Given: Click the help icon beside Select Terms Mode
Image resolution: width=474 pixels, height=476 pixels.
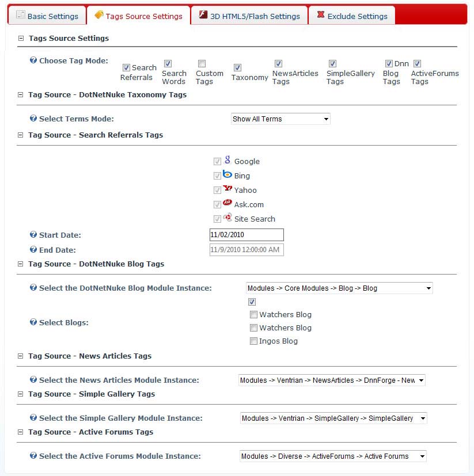Looking at the screenshot, I should [33, 118].
